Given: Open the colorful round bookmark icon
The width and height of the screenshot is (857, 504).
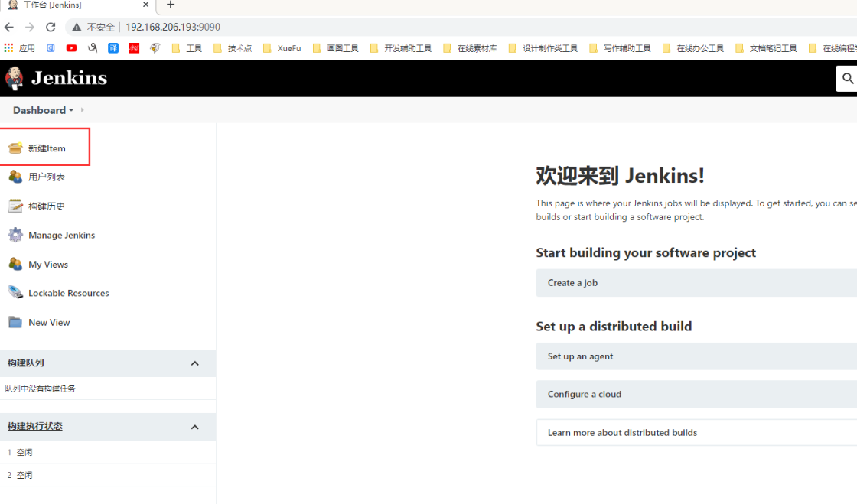Looking at the screenshot, I should [155, 48].
